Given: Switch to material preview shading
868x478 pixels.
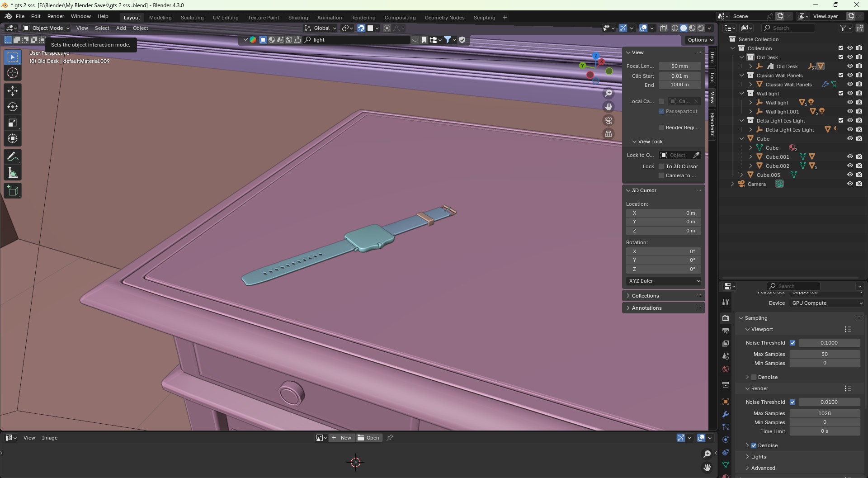Looking at the screenshot, I should coord(692,28).
